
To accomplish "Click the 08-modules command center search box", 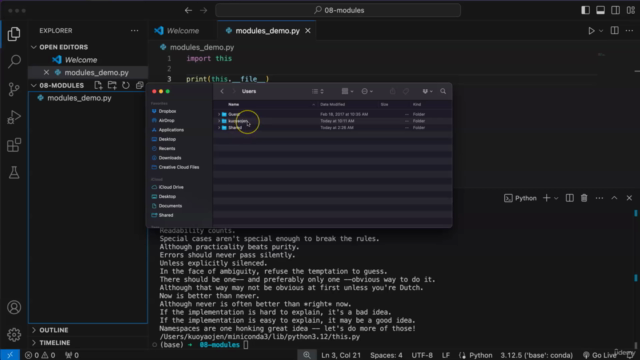I will pyautogui.click(x=338, y=10).
